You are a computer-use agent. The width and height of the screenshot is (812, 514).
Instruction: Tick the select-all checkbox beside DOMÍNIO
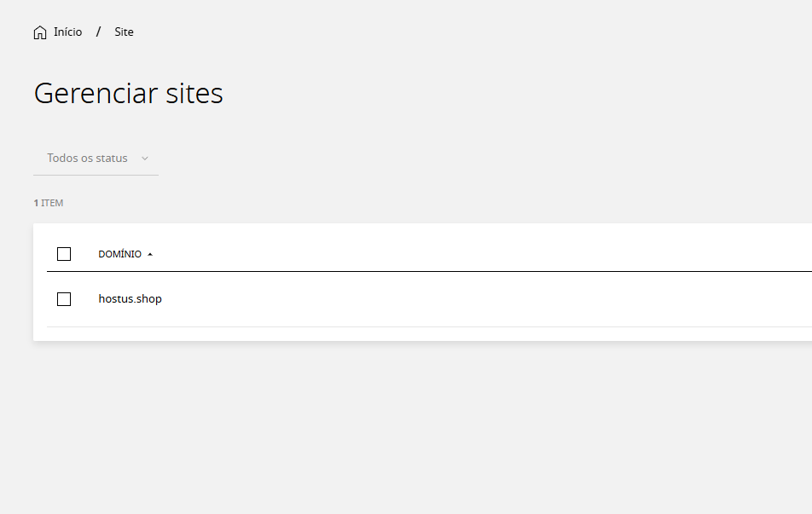pyautogui.click(x=64, y=254)
